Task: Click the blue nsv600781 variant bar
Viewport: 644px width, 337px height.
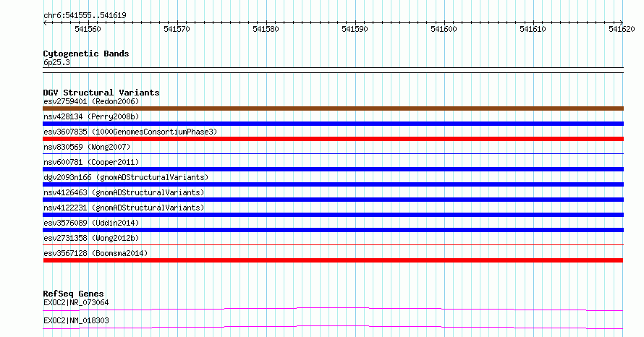Action: tap(333, 169)
